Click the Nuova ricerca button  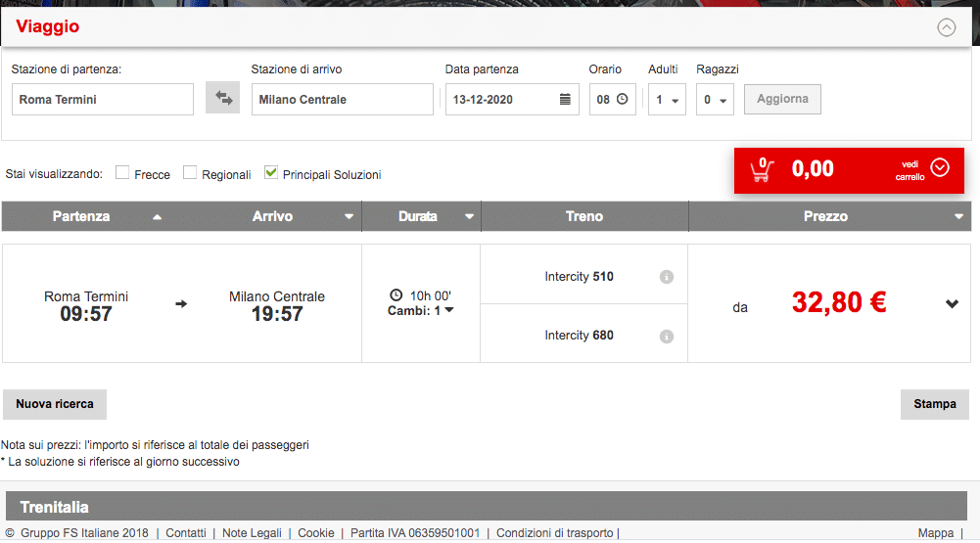point(55,404)
